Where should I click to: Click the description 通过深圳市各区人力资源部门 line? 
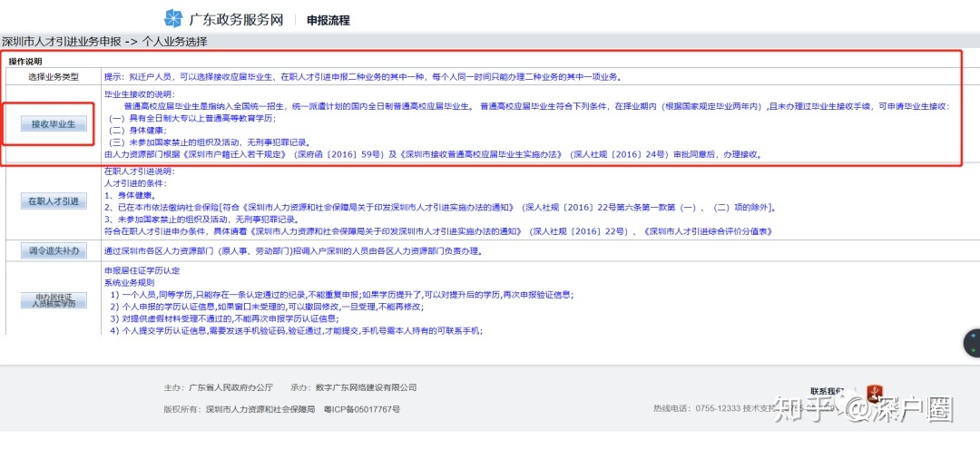pos(292,251)
